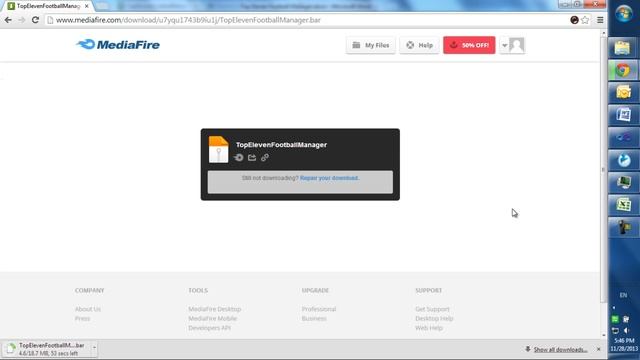The width and height of the screenshot is (640, 360).
Task: Click the browser forward arrow
Action: coord(22,20)
